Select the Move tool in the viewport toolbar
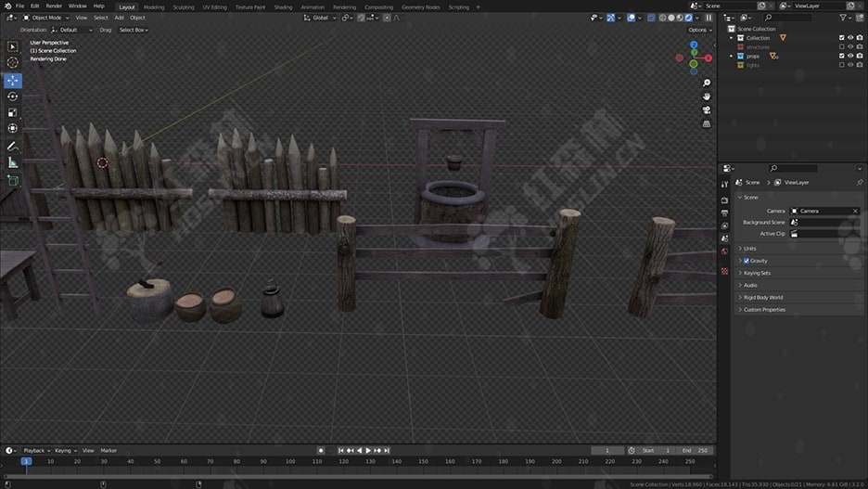Image resolution: width=868 pixels, height=489 pixels. (x=13, y=81)
